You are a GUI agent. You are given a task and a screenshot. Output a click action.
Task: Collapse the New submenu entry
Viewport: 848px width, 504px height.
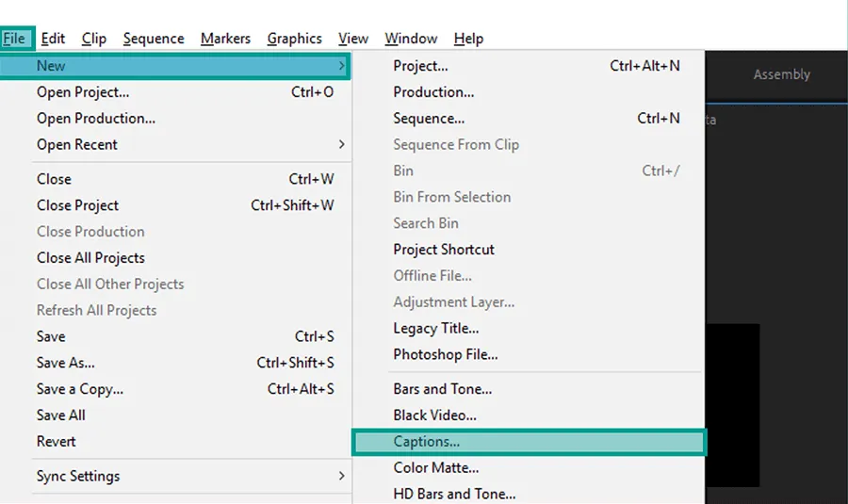(x=175, y=66)
